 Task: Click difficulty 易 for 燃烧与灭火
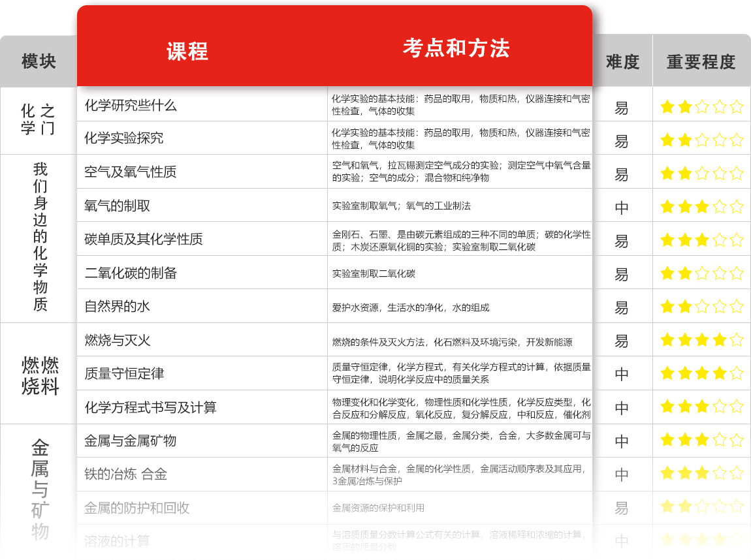622,341
